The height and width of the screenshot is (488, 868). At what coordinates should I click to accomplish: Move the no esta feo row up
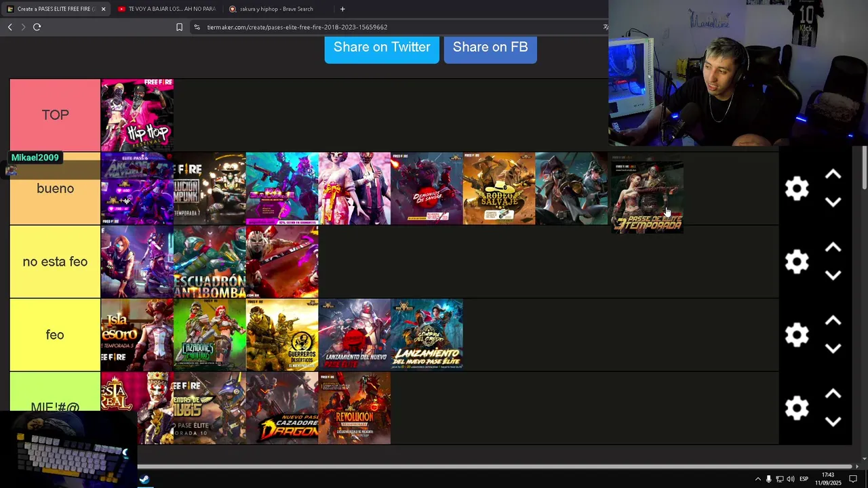pos(833,248)
